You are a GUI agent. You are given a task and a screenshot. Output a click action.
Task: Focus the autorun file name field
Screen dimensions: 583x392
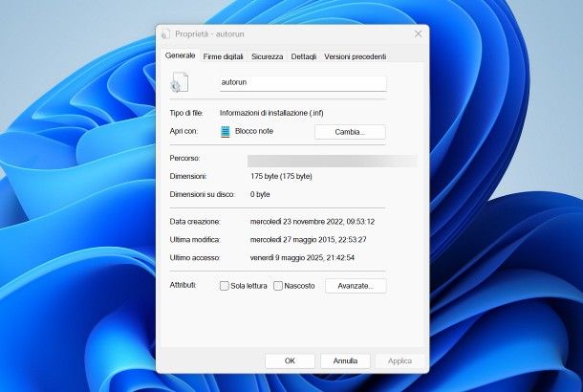pyautogui.click(x=303, y=83)
